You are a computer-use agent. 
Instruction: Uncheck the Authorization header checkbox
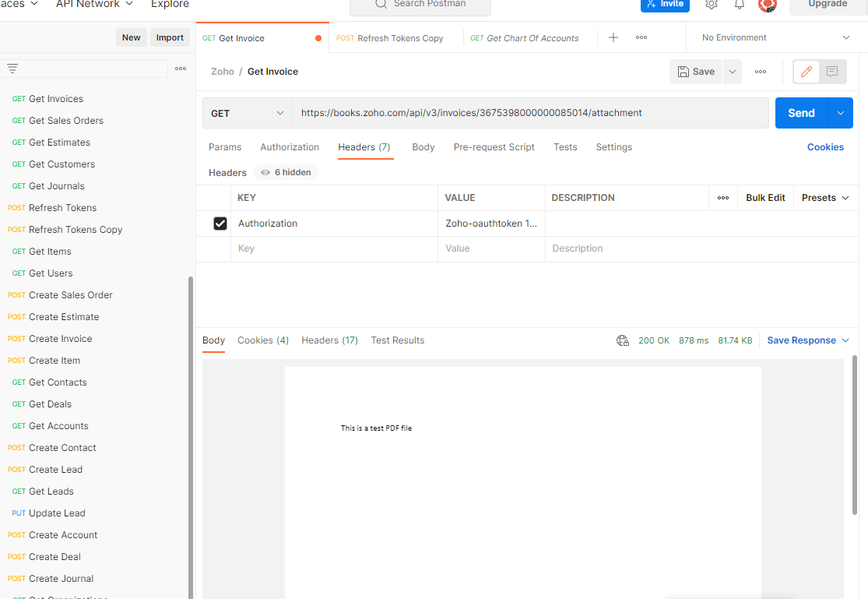220,224
